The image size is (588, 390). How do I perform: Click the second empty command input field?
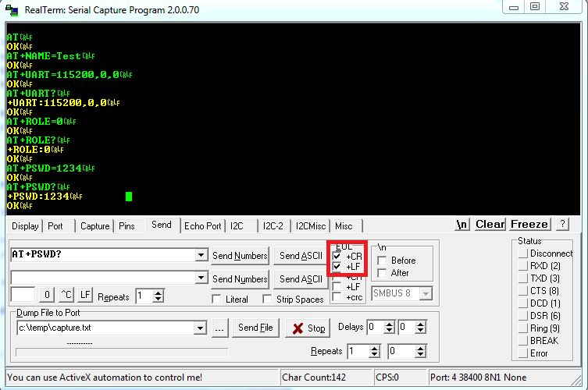pos(103,278)
